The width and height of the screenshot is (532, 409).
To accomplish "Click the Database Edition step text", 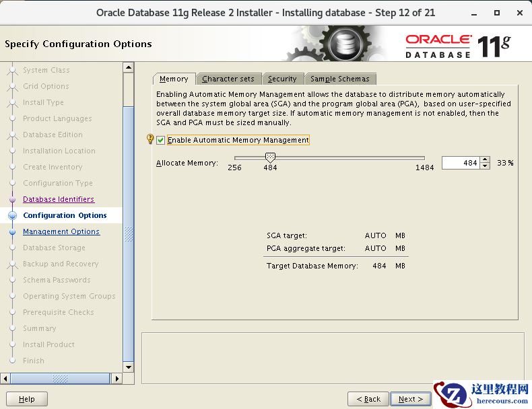I will (53, 135).
